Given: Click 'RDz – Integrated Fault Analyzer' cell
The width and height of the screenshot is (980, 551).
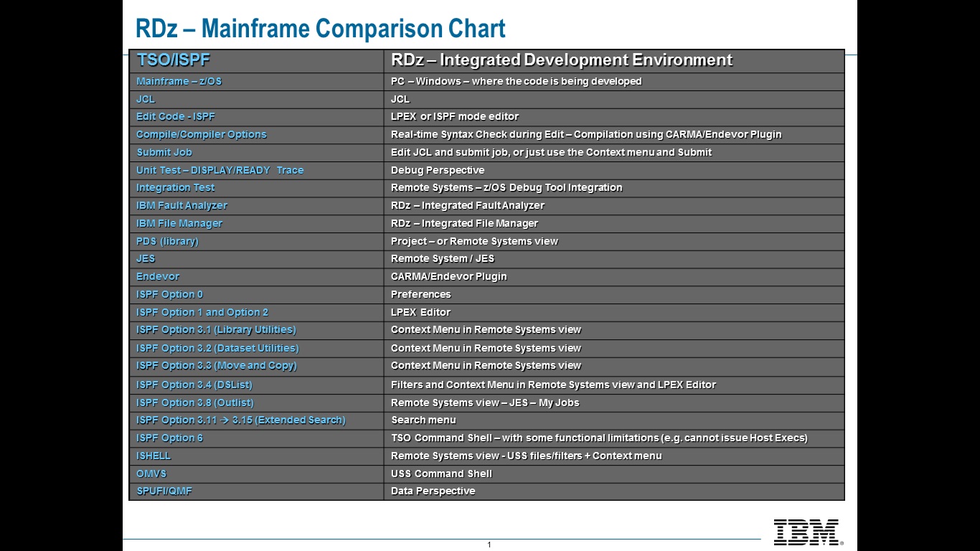Looking at the screenshot, I should (614, 205).
